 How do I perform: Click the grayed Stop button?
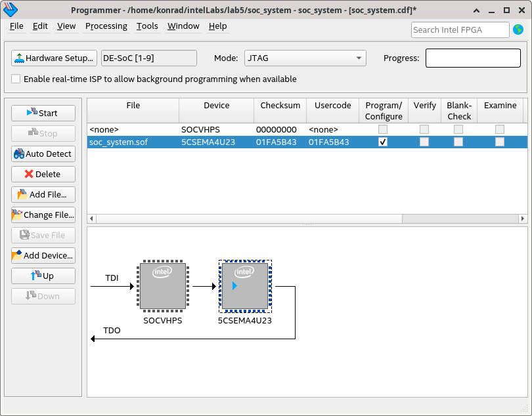43,134
